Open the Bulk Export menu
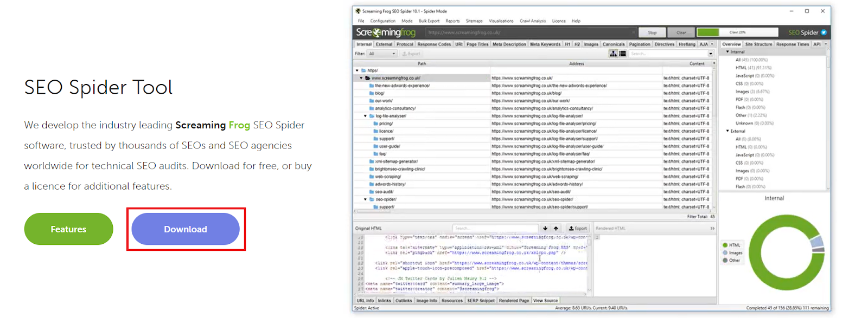 [429, 21]
